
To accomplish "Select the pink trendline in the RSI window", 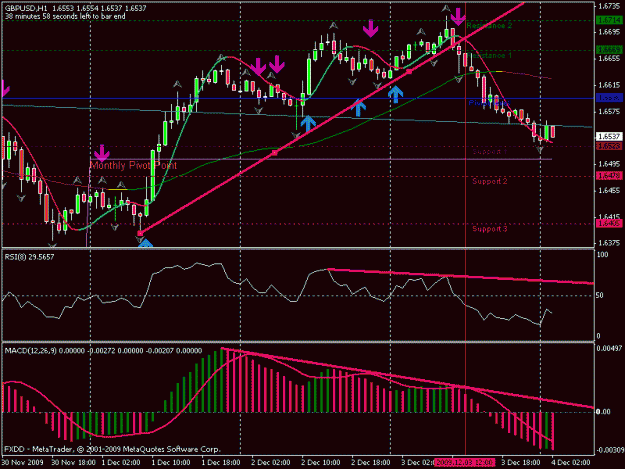I will click(x=460, y=276).
